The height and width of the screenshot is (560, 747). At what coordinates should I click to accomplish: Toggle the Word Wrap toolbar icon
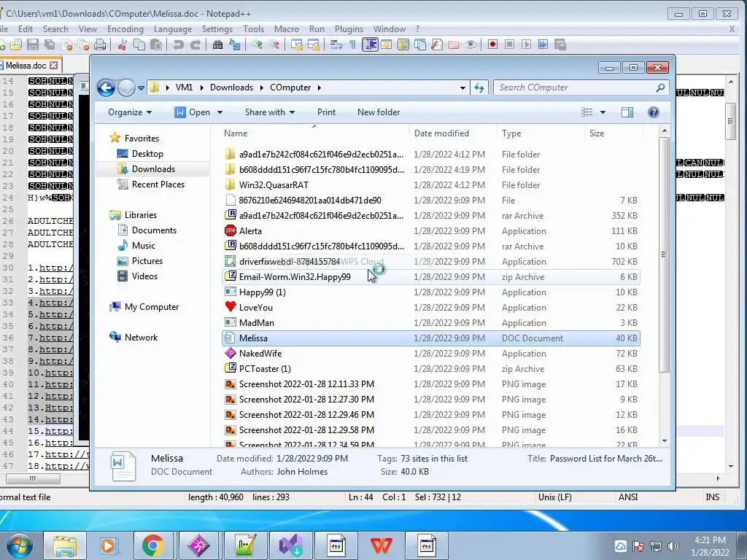(336, 44)
